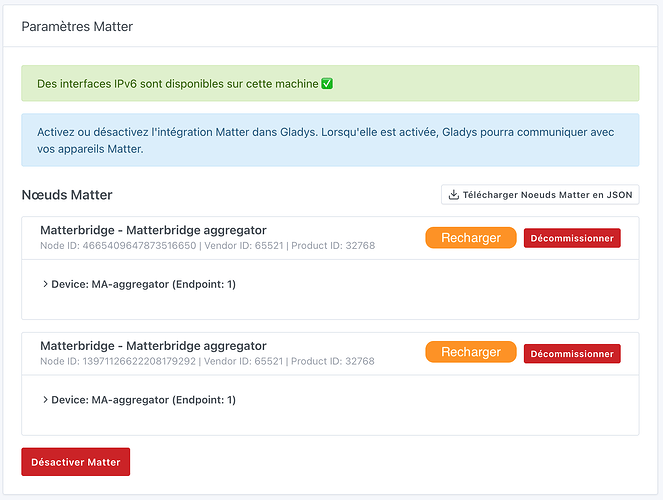The image size is (663, 500).
Task: Décommissionner the node ending in 9292
Action: click(x=572, y=354)
